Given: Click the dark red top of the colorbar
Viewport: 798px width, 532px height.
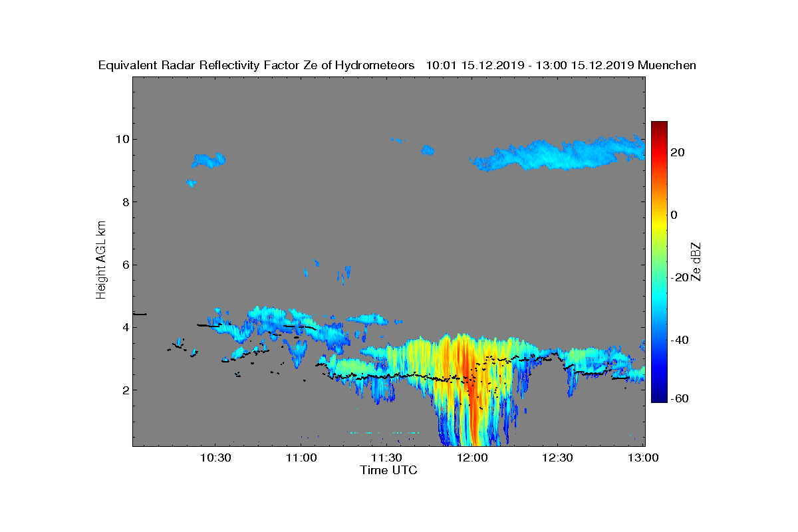Looking at the screenshot, I should tap(659, 126).
